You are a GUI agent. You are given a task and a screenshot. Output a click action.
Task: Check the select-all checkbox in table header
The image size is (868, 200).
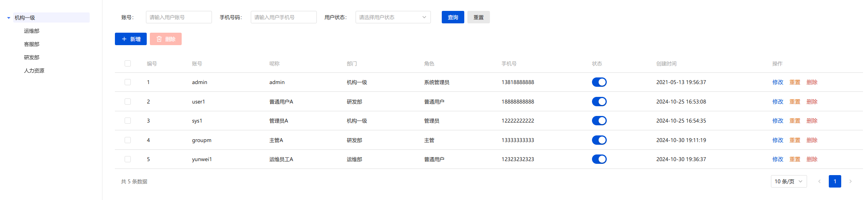[x=128, y=63]
